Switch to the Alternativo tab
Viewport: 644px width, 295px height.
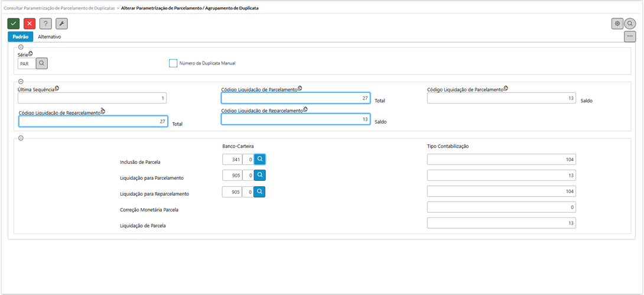click(x=49, y=37)
